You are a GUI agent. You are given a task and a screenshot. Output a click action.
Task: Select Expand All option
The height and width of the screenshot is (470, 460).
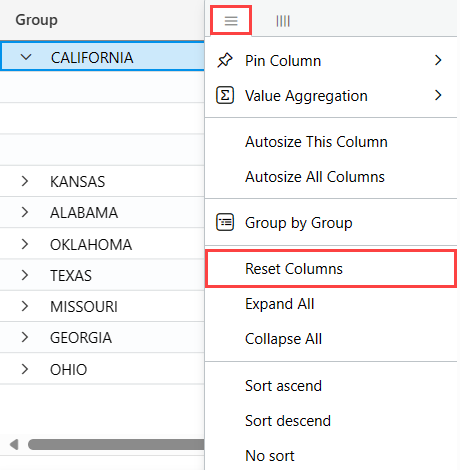(331, 304)
